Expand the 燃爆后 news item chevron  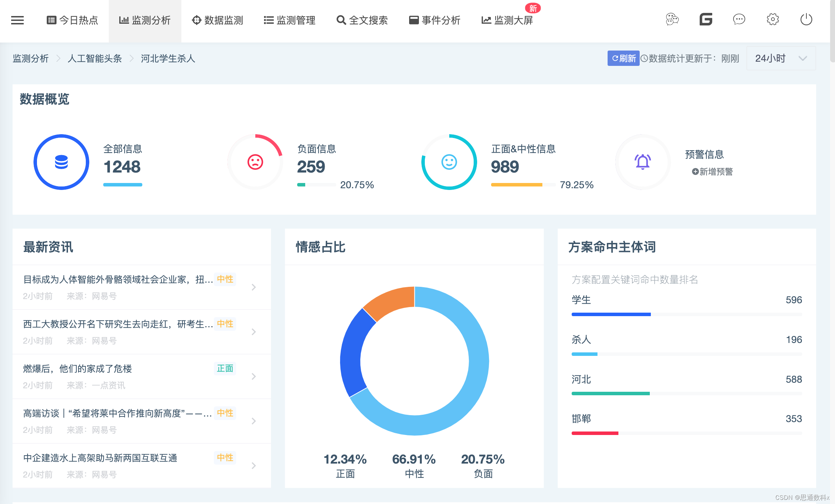[x=254, y=376]
